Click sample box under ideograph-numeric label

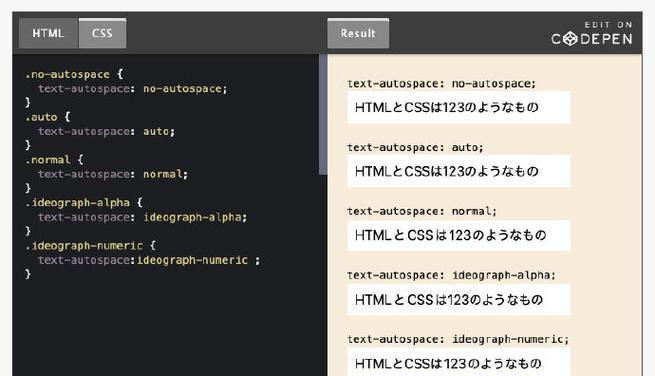tap(459, 362)
